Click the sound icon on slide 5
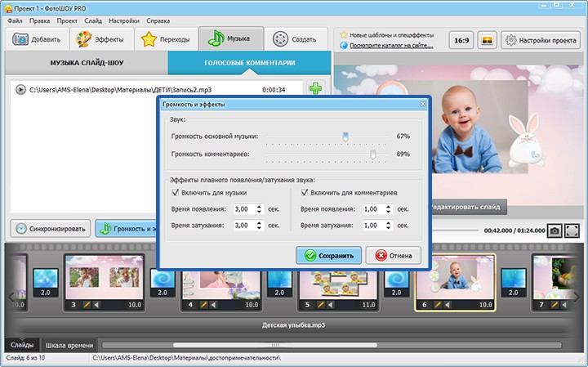 [x=330, y=305]
